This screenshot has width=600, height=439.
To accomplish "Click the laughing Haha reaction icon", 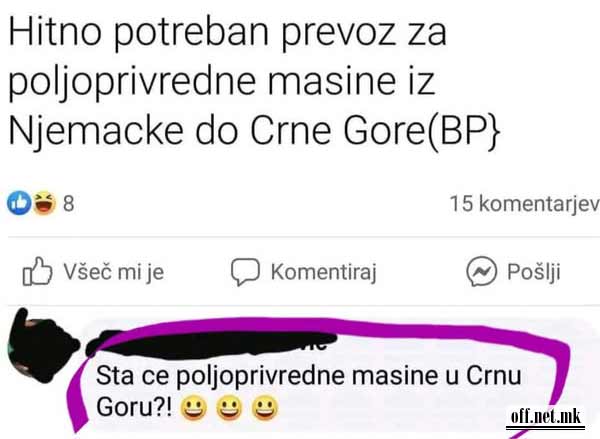I will pos(44,203).
